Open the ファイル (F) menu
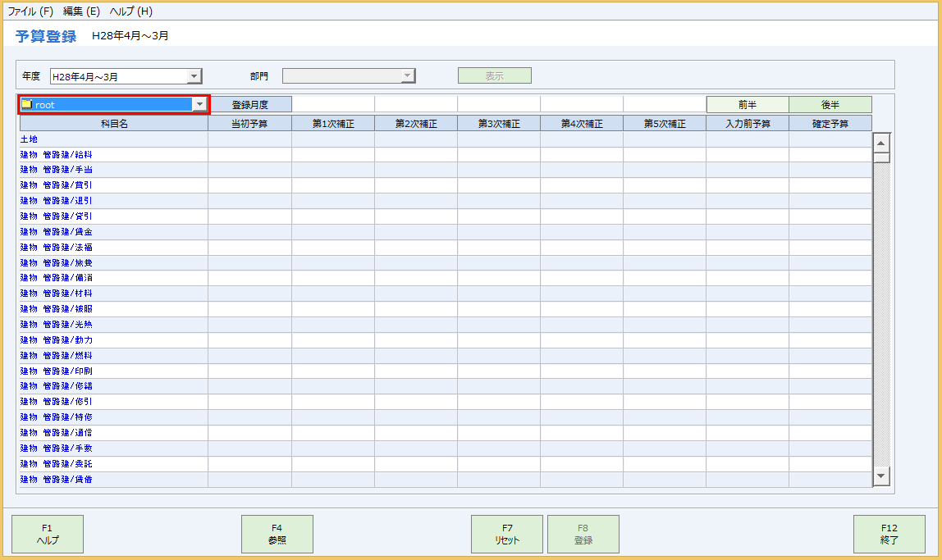The width and height of the screenshot is (942, 560). coord(30,11)
